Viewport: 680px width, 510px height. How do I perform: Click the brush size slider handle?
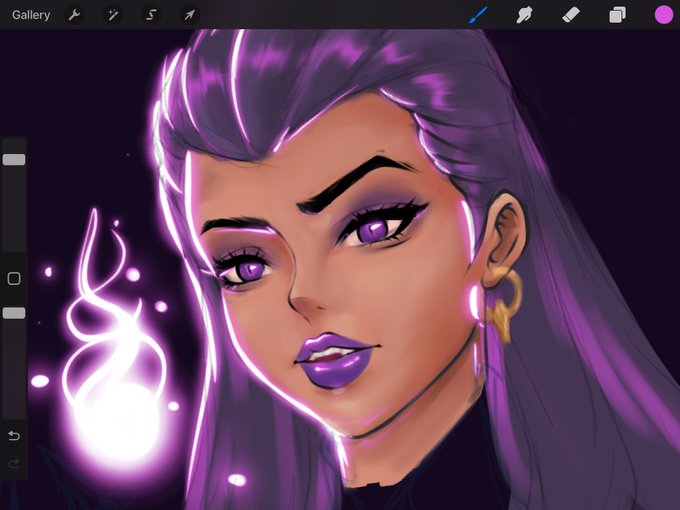pos(14,160)
